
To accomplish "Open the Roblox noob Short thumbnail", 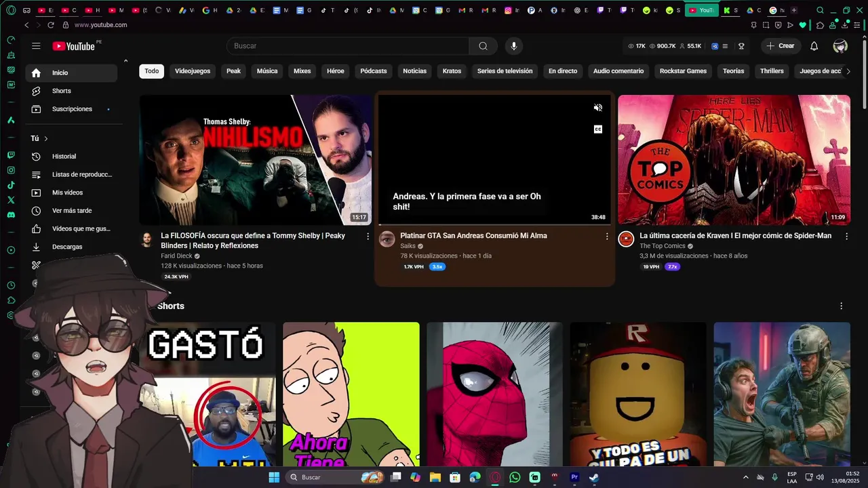I will coord(638,394).
